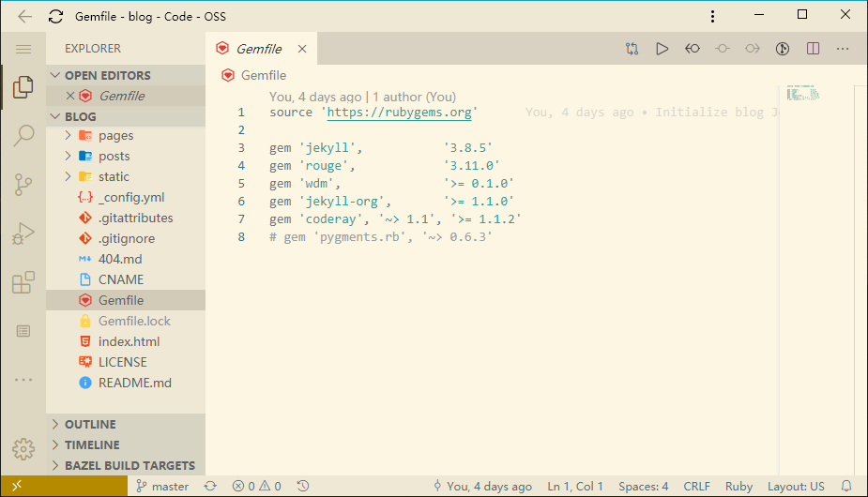Open the rubygems.org source link
Screen dimensions: 868x497
point(399,112)
